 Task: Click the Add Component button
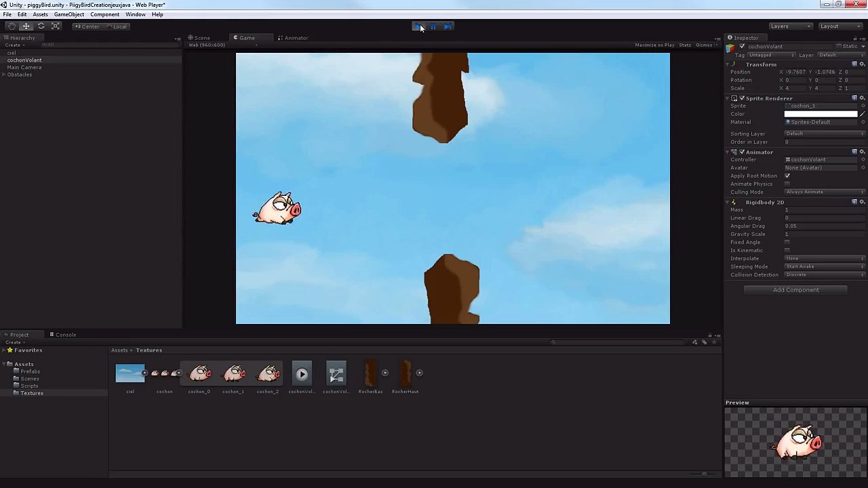(x=795, y=290)
